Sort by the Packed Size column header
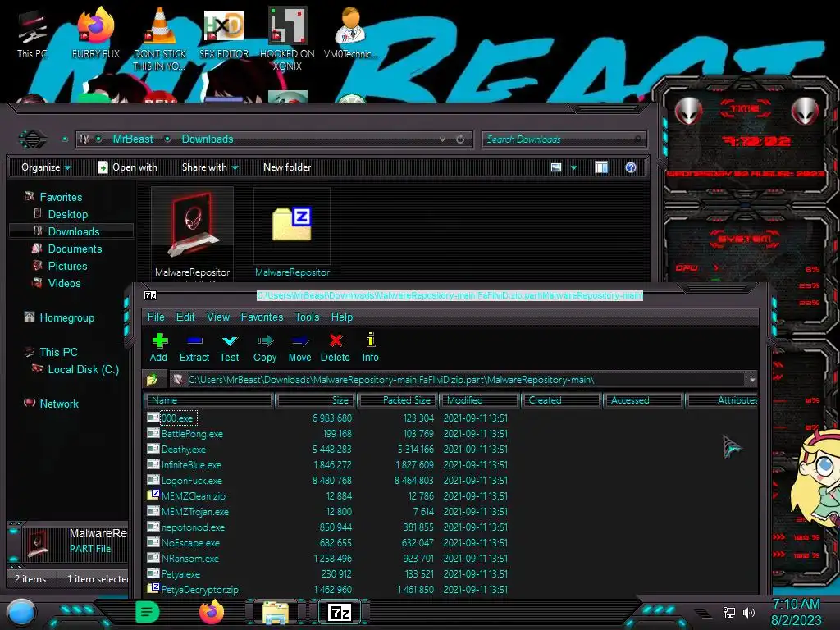The width and height of the screenshot is (840, 630). (x=398, y=400)
